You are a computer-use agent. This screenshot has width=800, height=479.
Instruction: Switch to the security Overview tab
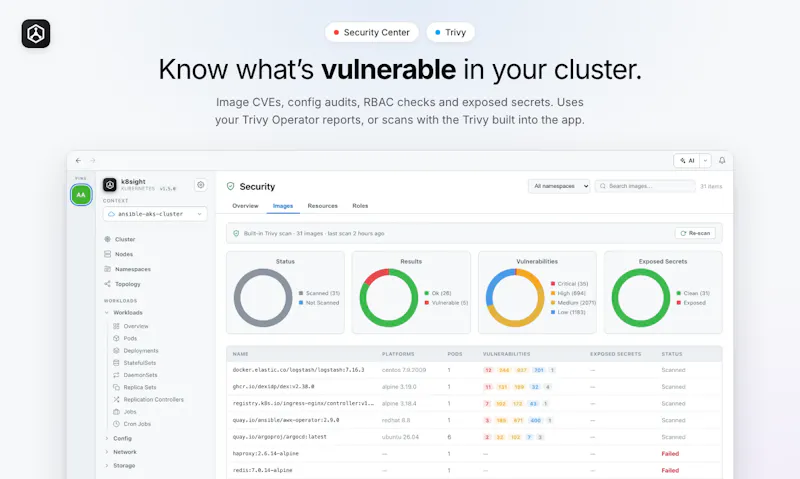click(x=245, y=206)
